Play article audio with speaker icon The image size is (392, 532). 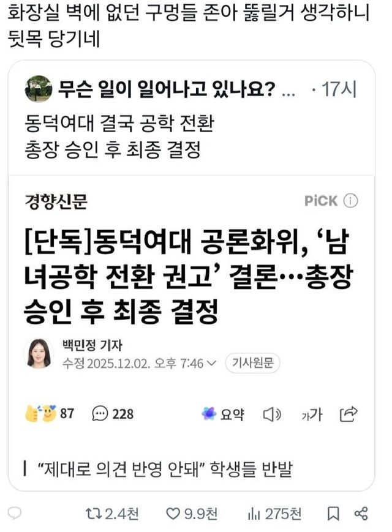(x=272, y=414)
